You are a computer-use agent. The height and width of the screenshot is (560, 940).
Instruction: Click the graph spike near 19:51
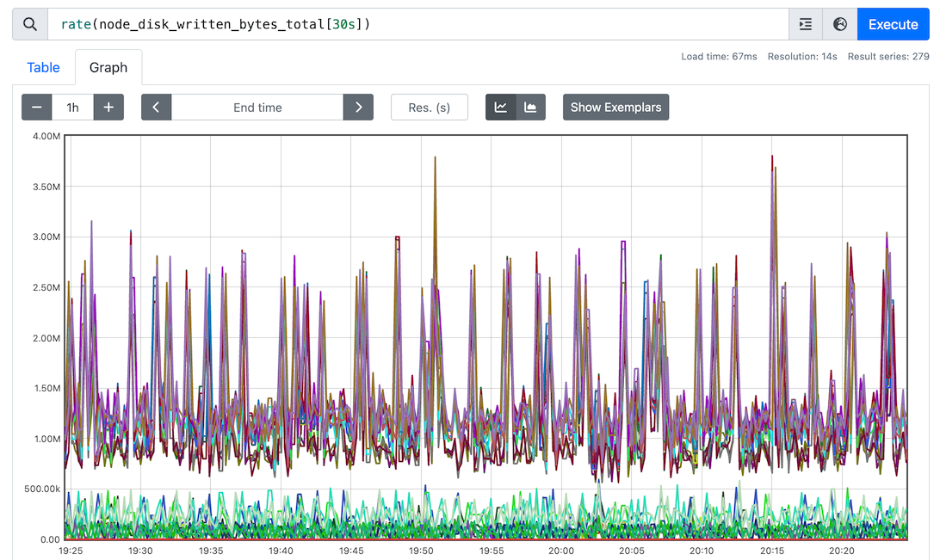click(436, 158)
